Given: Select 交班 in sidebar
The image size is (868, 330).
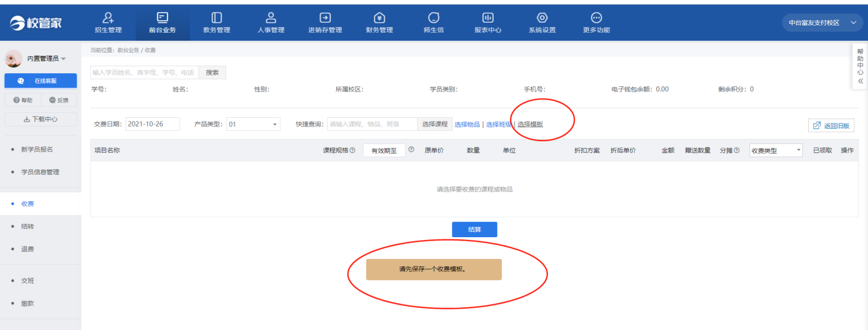Looking at the screenshot, I should [28, 281].
